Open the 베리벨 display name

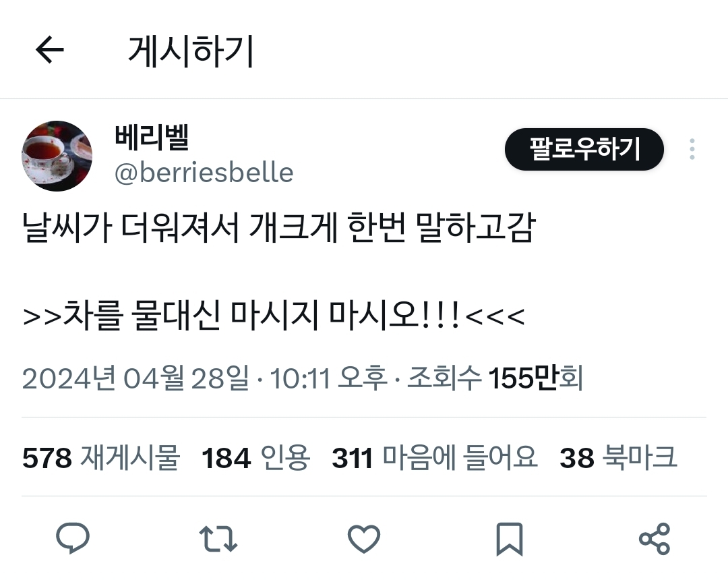[x=152, y=137]
